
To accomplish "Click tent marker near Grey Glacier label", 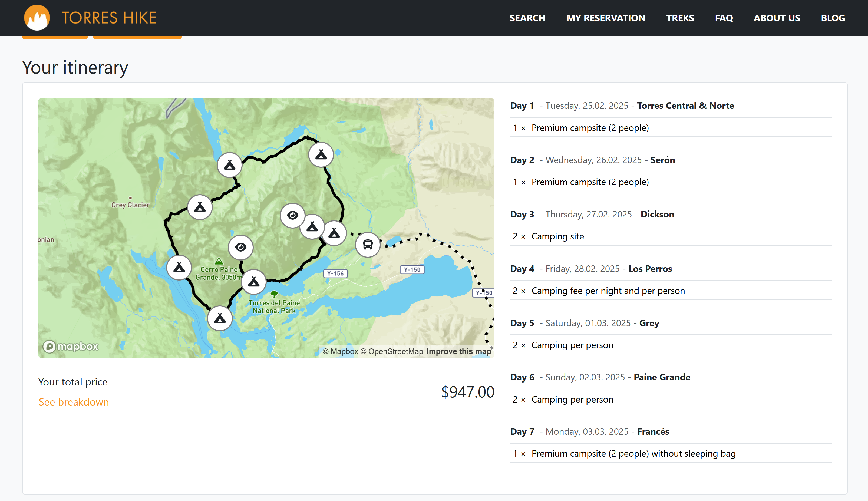I will tap(200, 207).
